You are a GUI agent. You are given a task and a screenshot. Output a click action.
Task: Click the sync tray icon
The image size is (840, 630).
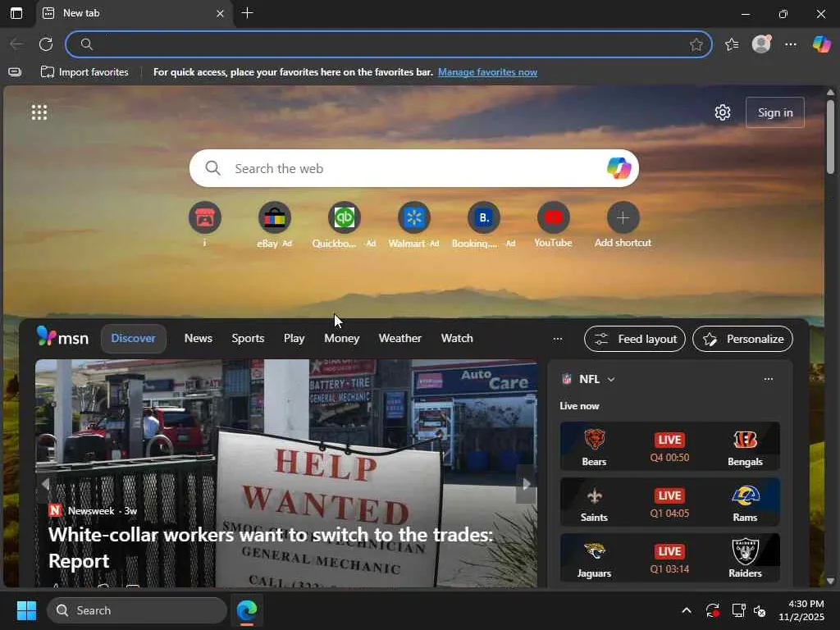(713, 610)
